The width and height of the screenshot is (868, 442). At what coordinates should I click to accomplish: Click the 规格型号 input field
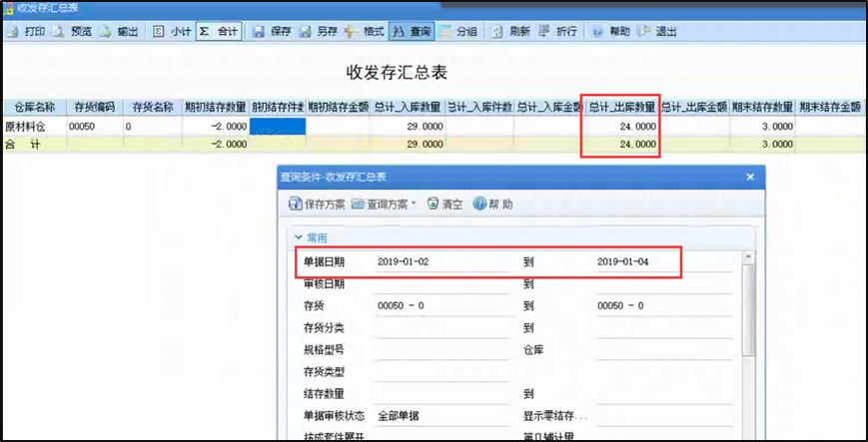pos(441,349)
